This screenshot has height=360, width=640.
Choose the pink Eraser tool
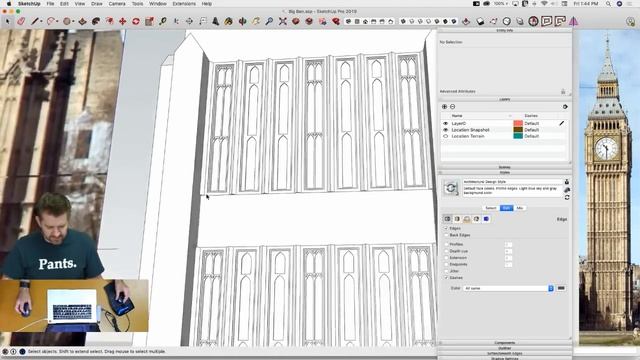pyautogui.click(x=21, y=21)
